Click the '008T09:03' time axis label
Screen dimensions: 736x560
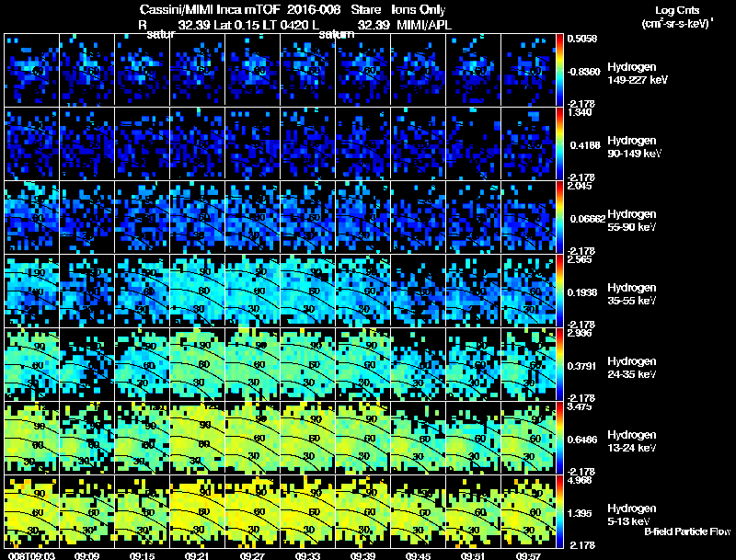click(x=32, y=556)
